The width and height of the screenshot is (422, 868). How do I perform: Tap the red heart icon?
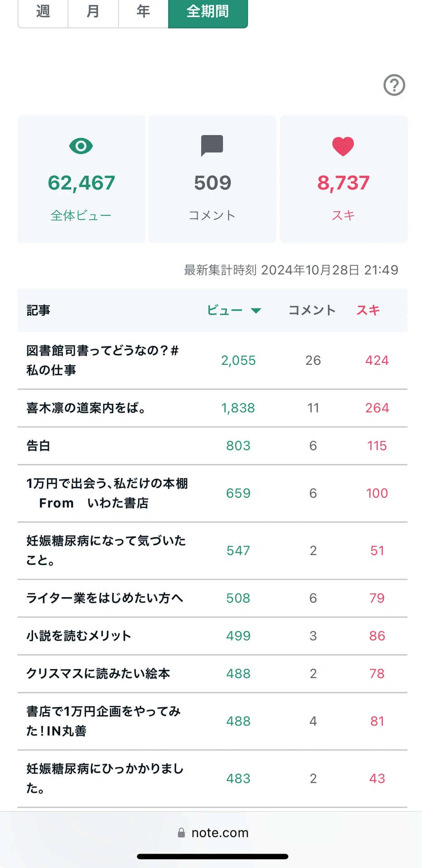343,146
